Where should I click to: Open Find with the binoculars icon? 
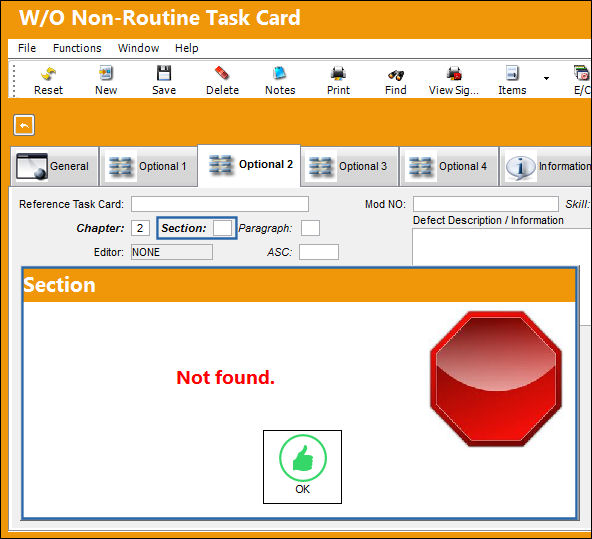[396, 80]
